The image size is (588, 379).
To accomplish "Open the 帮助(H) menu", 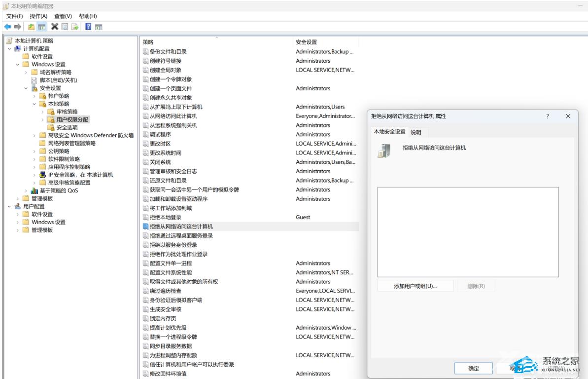I will [x=88, y=16].
